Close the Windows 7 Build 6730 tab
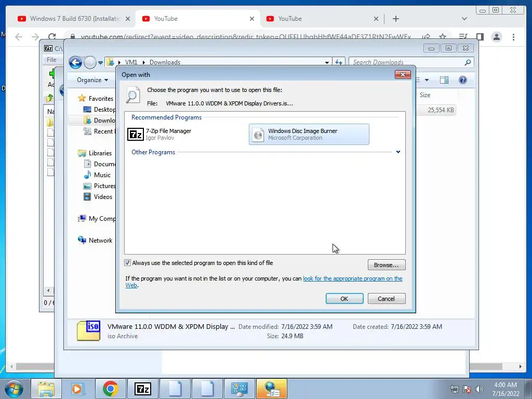 (128, 19)
